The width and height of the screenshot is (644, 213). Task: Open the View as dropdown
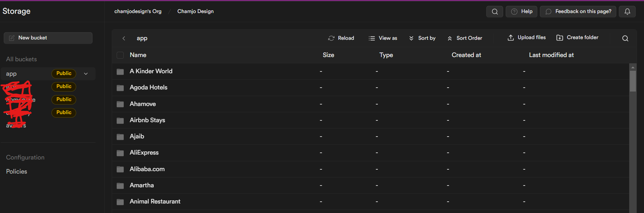[x=383, y=38]
